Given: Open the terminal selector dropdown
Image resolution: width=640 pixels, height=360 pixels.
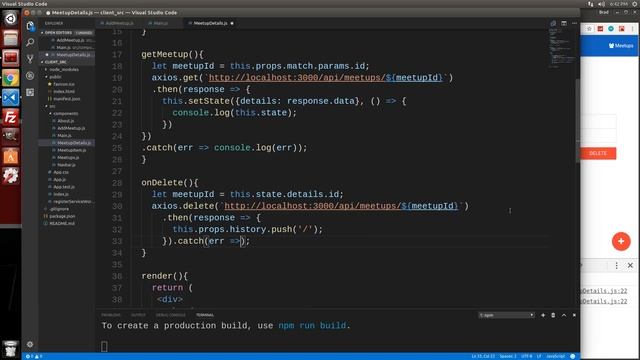Looking at the screenshot, I should pos(506,315).
